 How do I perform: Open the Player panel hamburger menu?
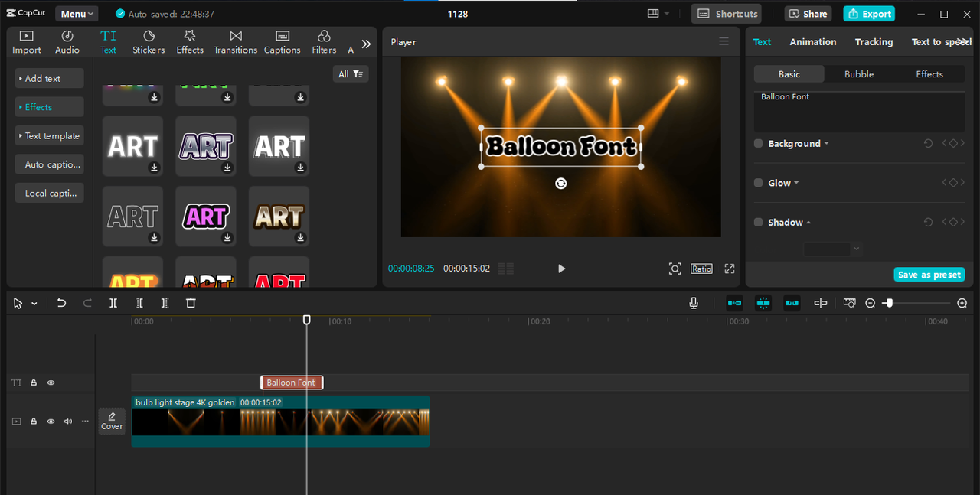click(724, 42)
